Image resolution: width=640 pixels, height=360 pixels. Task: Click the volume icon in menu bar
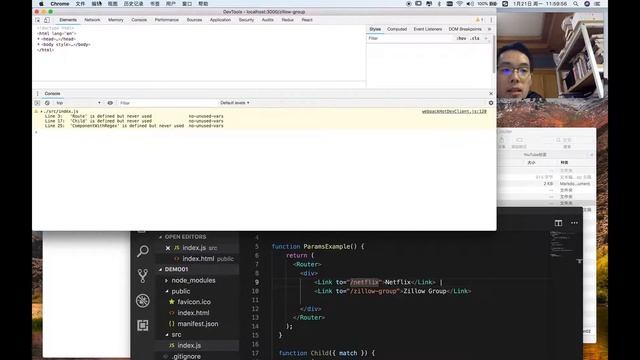coord(470,4)
